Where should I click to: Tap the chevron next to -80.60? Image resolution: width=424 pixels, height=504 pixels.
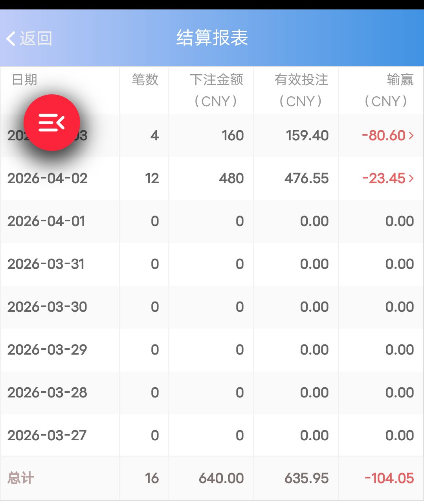pyautogui.click(x=412, y=135)
